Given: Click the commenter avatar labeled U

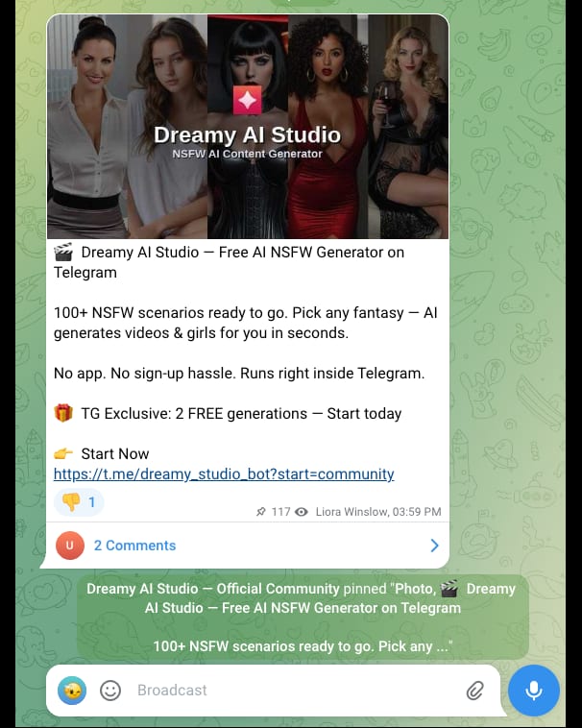Looking at the screenshot, I should tap(69, 546).
